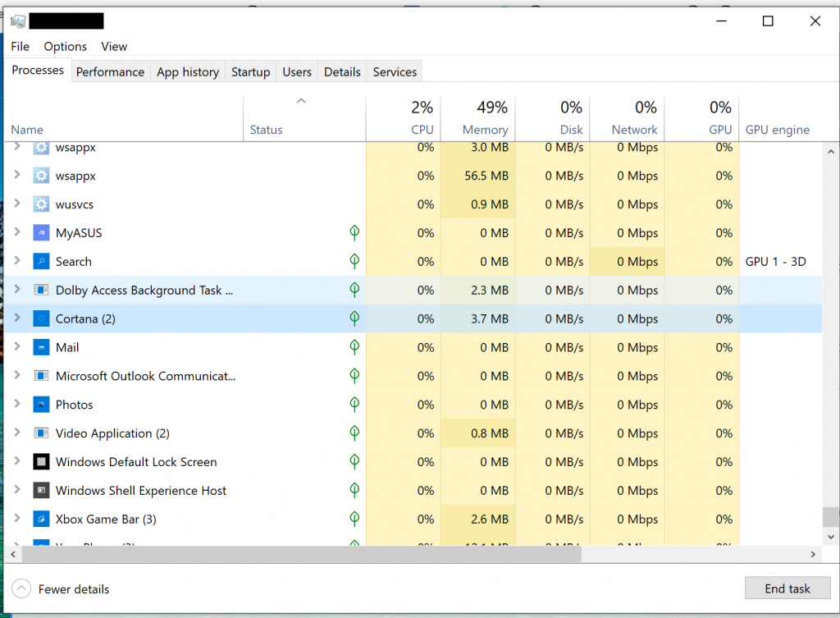Click Outlook Communications leaf status icon
Image resolution: width=840 pixels, height=618 pixels.
pos(354,376)
